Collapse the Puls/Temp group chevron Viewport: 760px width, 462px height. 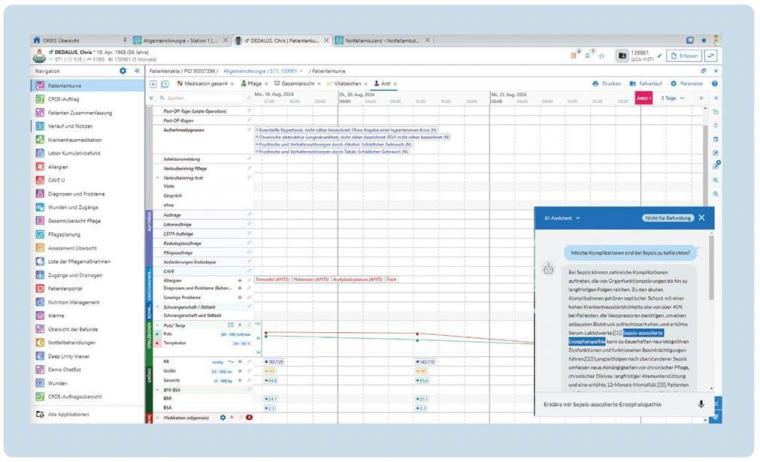(157, 325)
